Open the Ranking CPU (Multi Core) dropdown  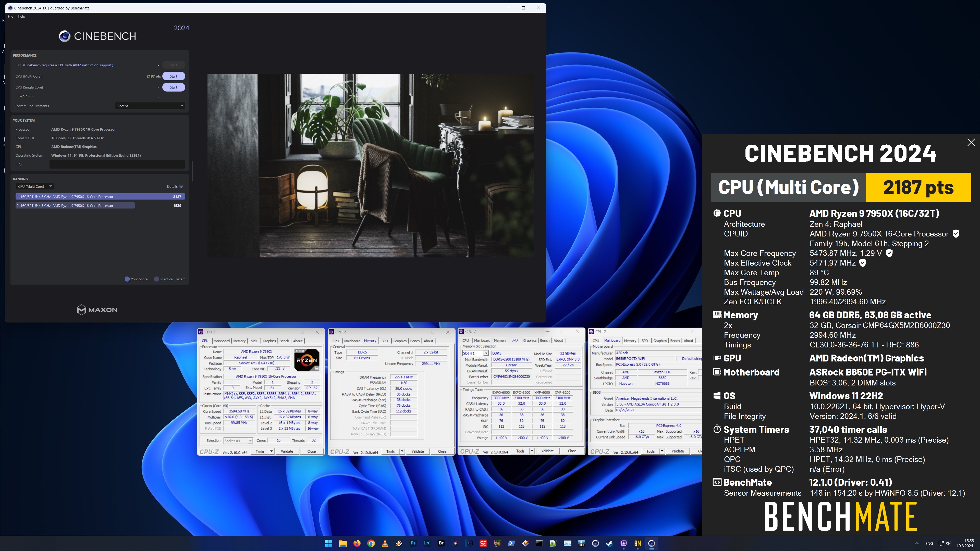[x=34, y=186]
